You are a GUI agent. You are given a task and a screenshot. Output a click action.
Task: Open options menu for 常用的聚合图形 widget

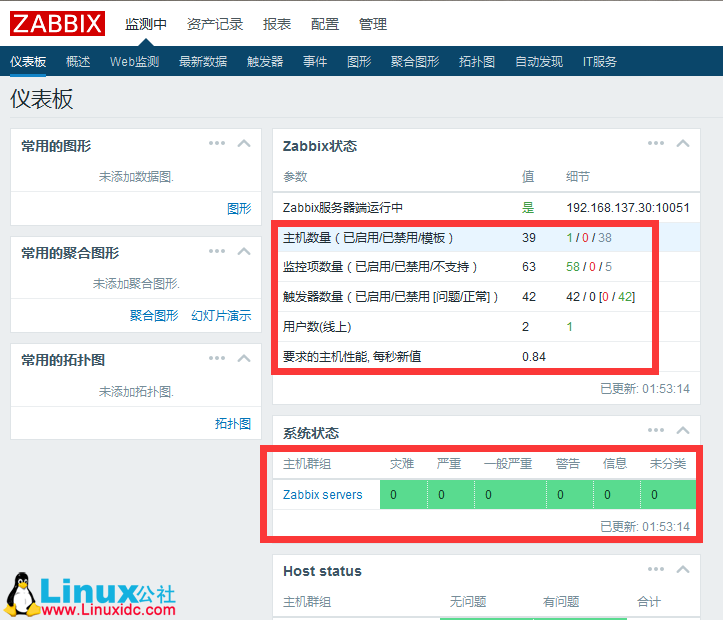217,251
